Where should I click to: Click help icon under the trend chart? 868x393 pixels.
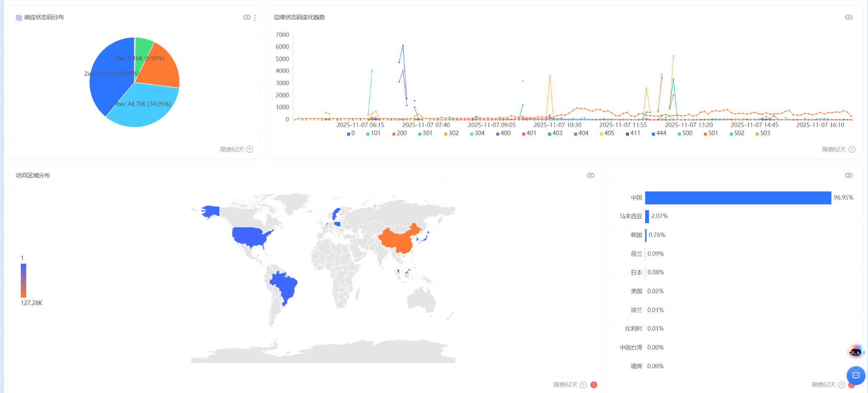coord(852,149)
